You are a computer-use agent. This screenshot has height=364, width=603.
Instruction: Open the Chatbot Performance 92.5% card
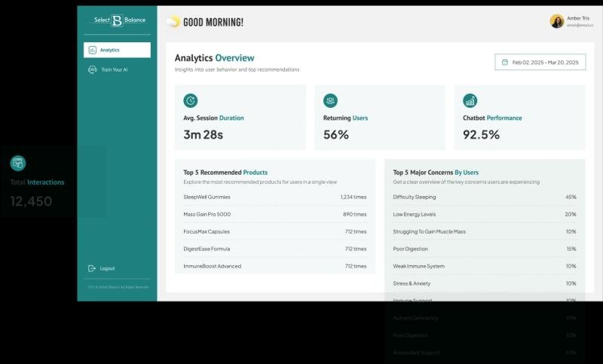tap(519, 117)
